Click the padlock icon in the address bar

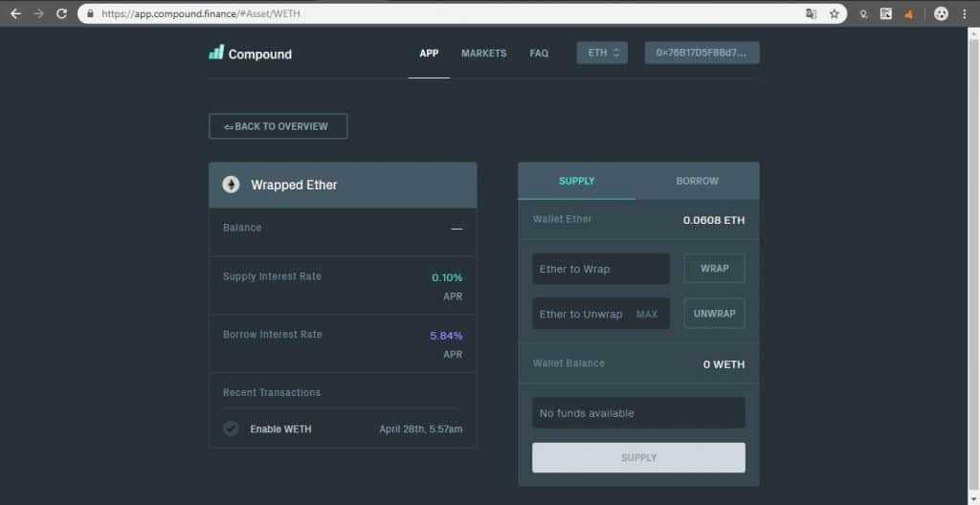click(91, 13)
